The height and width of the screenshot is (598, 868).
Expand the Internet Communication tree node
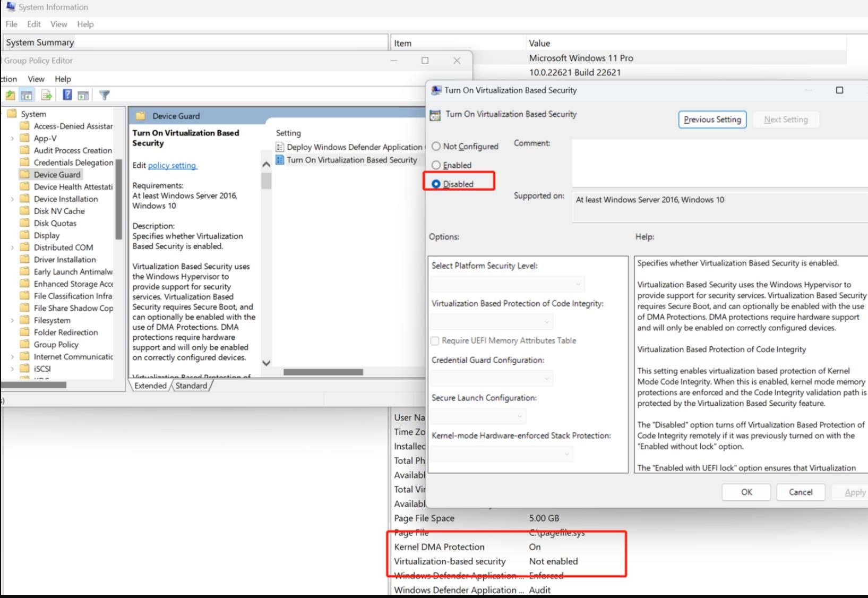click(x=12, y=356)
